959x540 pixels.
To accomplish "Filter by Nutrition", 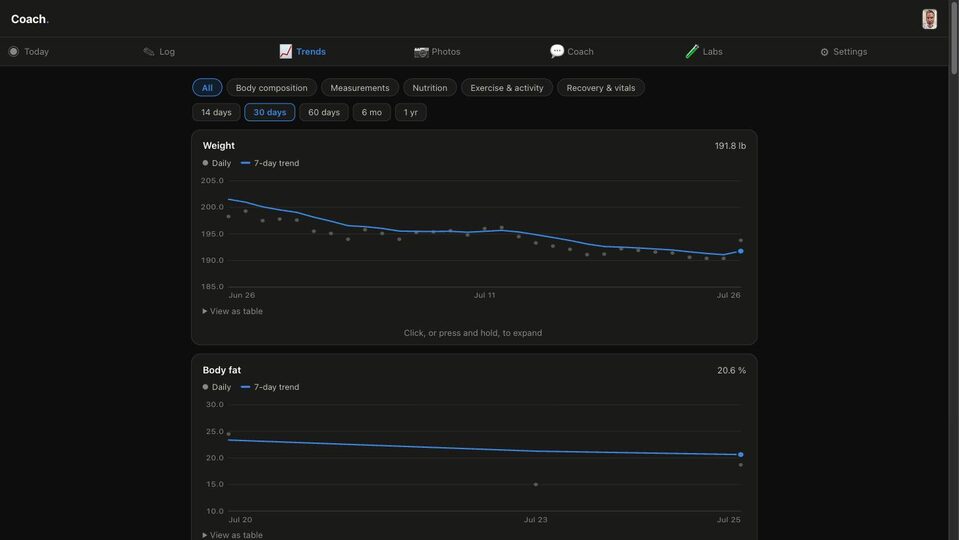I will click(x=429, y=87).
